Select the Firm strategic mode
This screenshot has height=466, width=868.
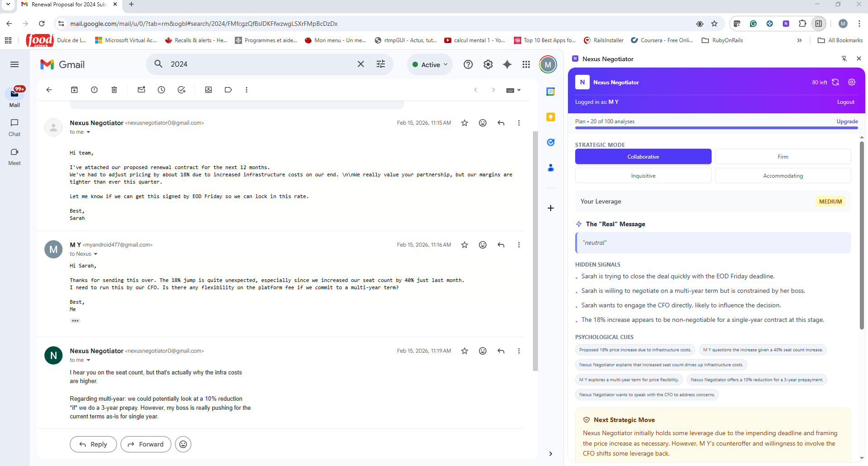[783, 157]
